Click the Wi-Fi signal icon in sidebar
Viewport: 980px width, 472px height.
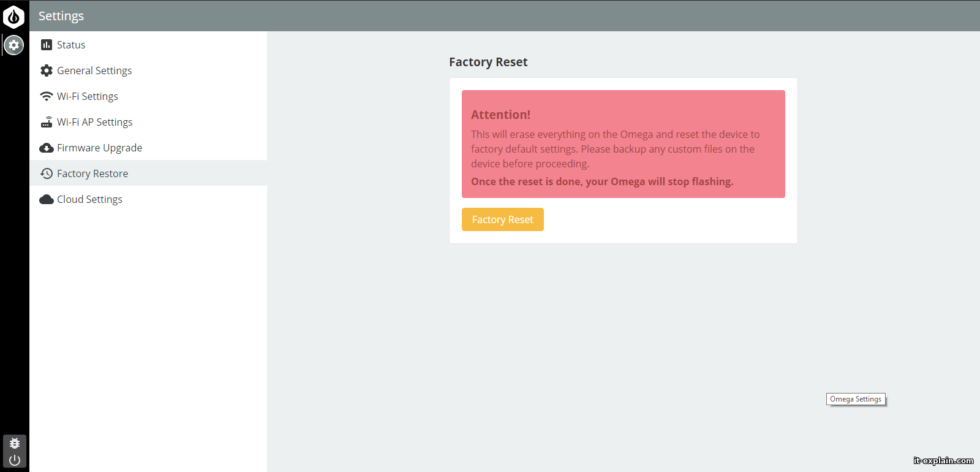click(x=47, y=96)
